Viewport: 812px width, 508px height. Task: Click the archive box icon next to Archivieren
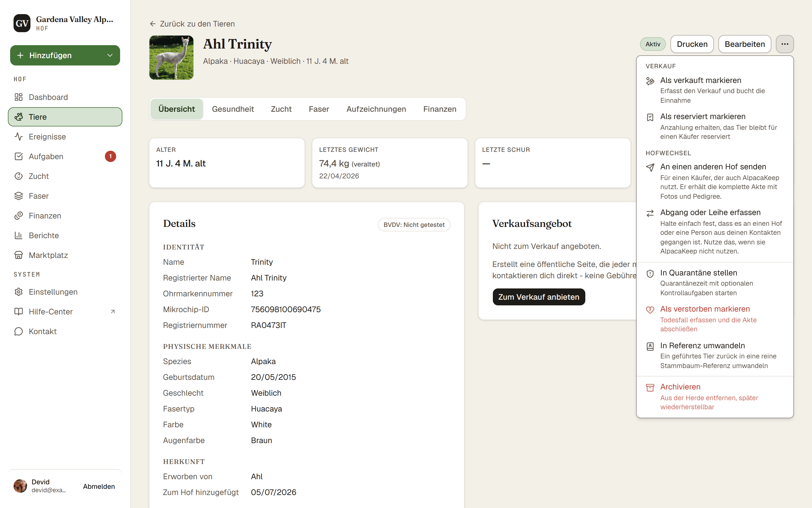tap(650, 388)
